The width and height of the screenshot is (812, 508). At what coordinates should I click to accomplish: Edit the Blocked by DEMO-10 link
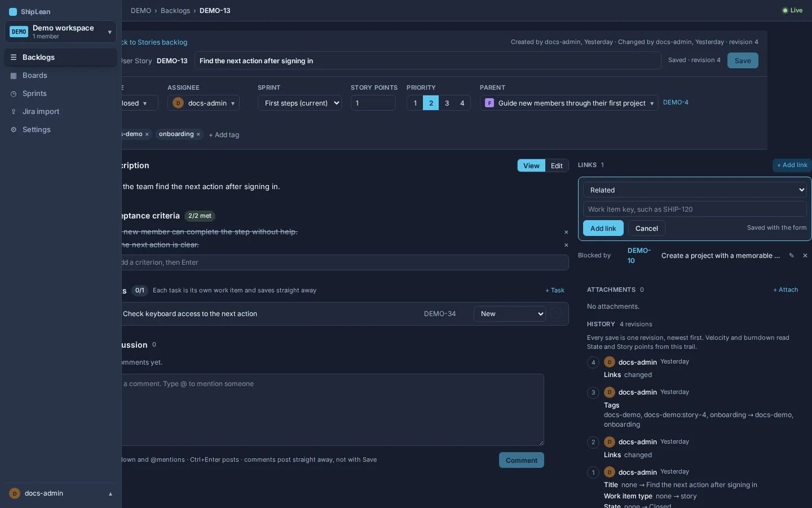click(792, 256)
